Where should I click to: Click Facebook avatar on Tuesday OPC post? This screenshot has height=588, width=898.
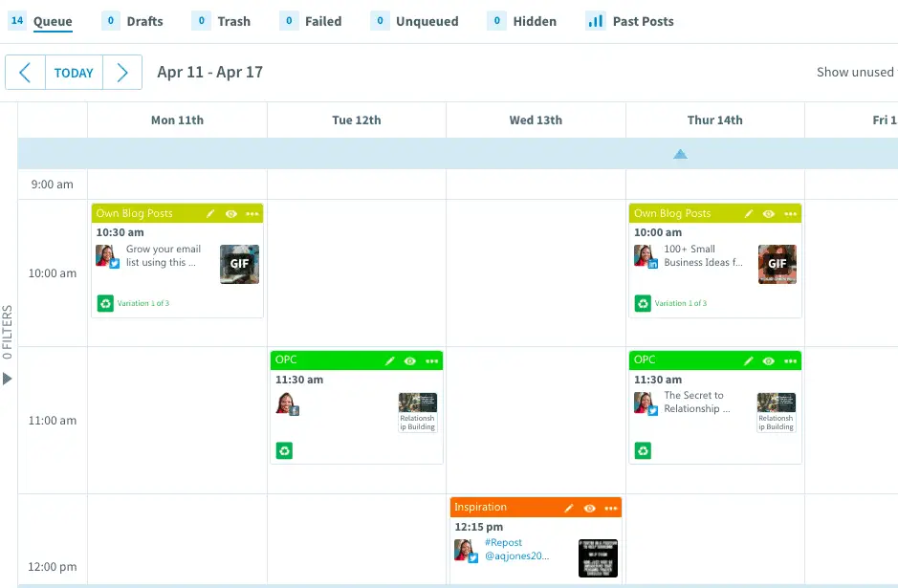[287, 403]
